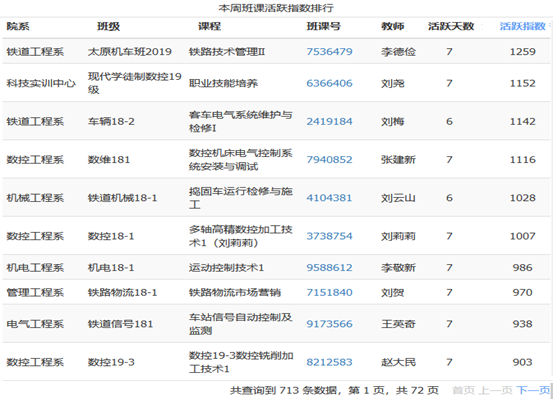Select department cell 管理工程系
The width and height of the screenshot is (553, 399).
click(x=35, y=292)
